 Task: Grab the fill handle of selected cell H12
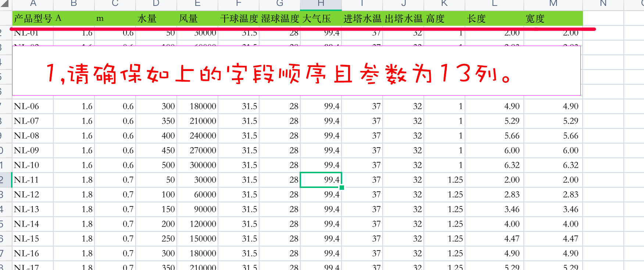point(342,188)
